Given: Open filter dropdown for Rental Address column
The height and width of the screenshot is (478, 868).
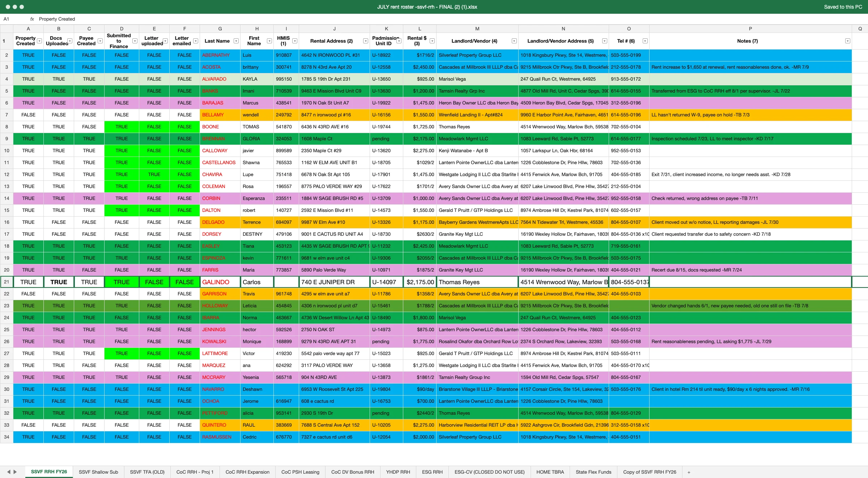Looking at the screenshot, I should (366, 41).
